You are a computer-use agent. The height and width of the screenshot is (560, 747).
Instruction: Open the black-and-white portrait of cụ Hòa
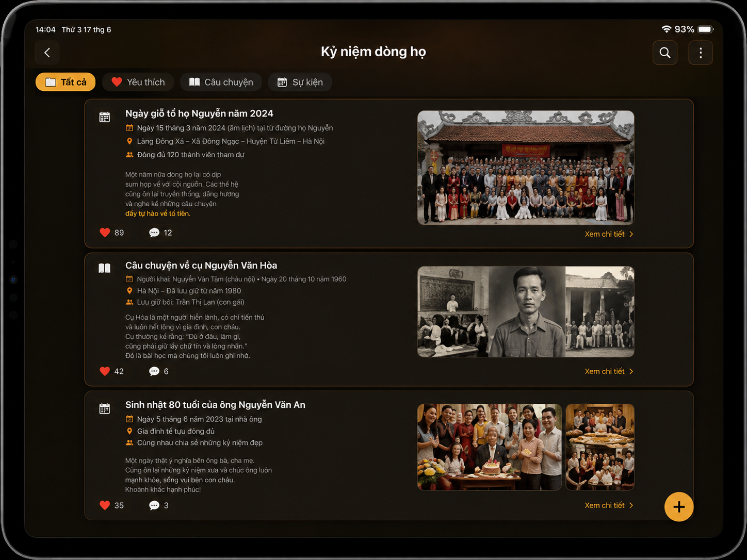pos(527,311)
